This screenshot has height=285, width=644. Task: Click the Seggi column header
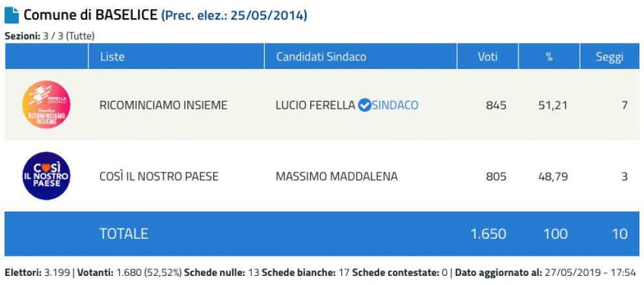tap(609, 57)
